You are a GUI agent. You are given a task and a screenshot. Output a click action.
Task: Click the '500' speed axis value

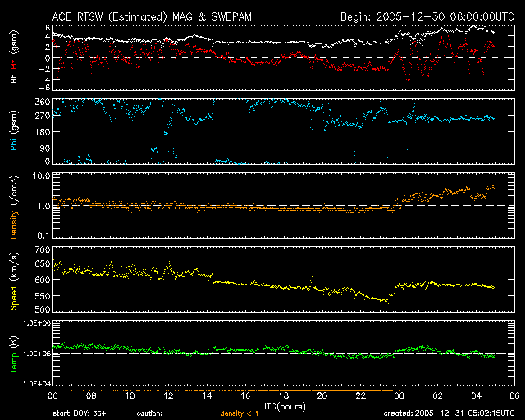click(43, 309)
